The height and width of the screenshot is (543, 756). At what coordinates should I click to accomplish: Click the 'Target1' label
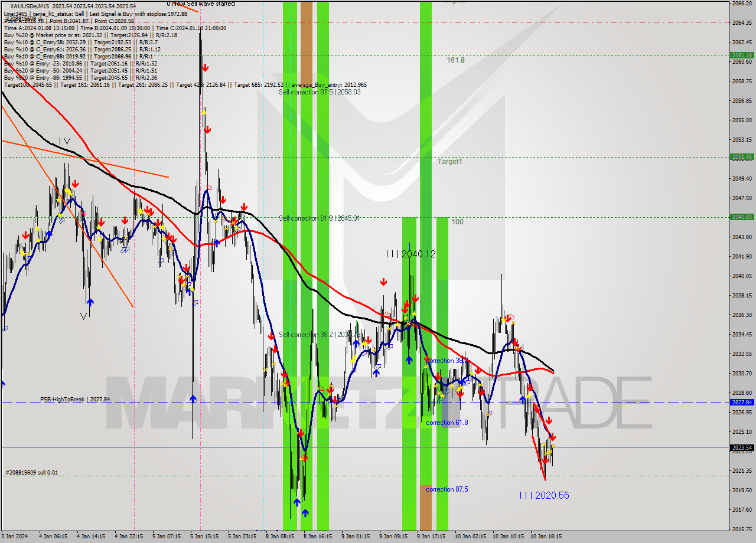point(450,162)
